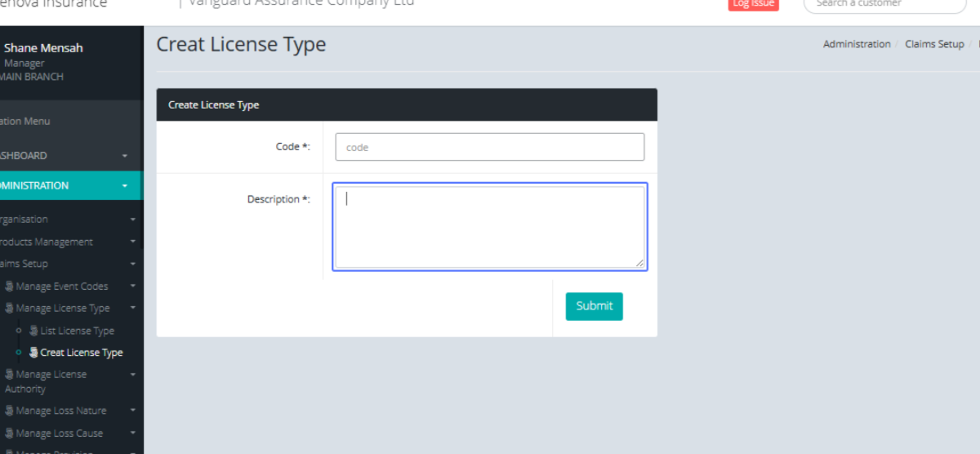The height and width of the screenshot is (454, 980).
Task: Click the Search a customer box
Action: (x=884, y=4)
